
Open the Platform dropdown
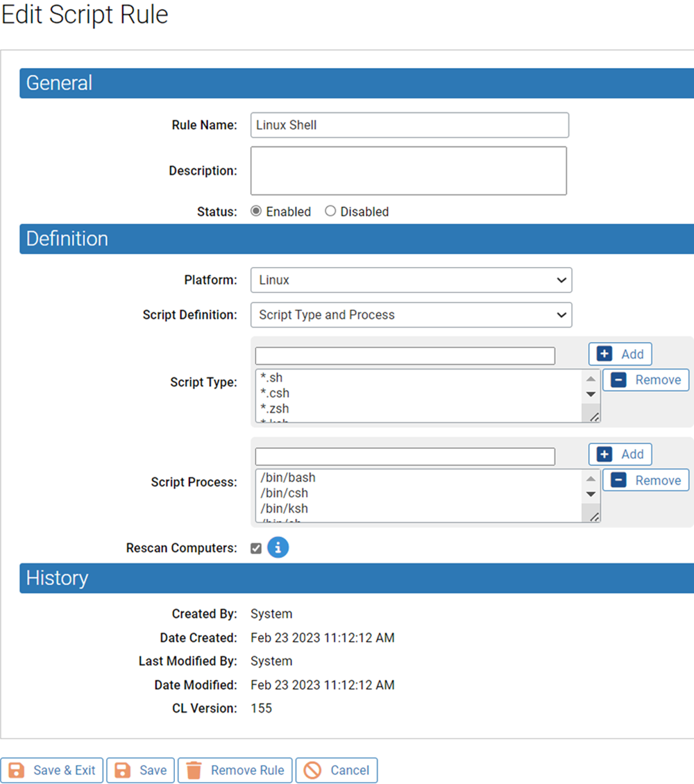[411, 280]
